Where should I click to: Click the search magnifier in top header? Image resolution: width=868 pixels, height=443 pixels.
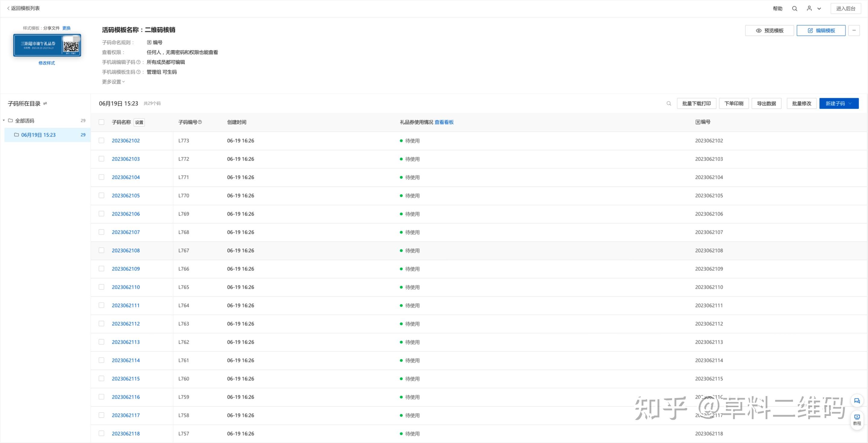click(794, 9)
